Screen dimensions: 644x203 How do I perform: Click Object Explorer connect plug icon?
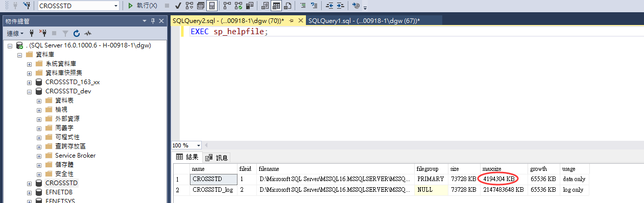pos(32,33)
